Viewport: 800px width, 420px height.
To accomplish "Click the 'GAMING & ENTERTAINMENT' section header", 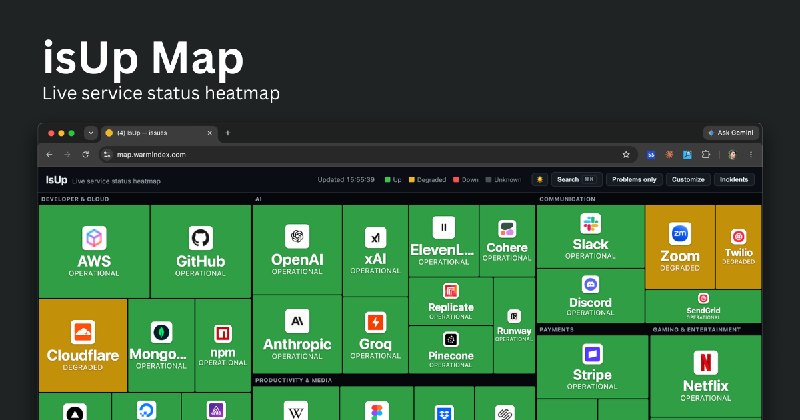I will point(696,330).
